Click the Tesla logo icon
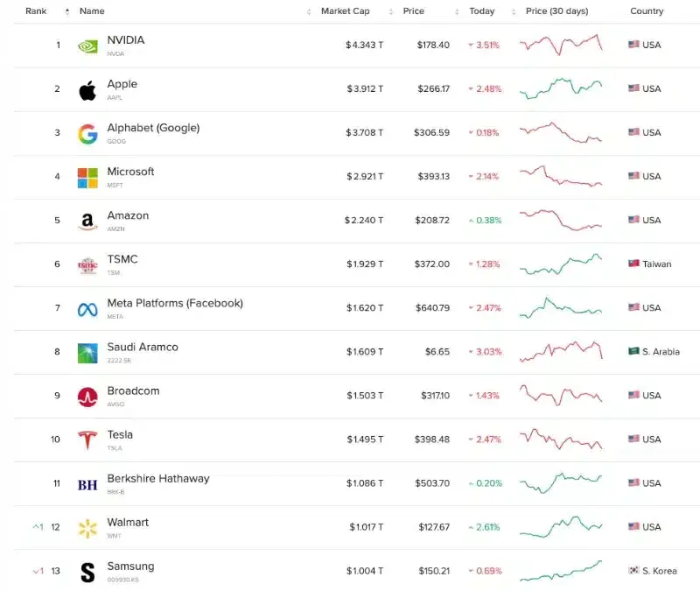Viewport: 700px width, 591px height. pos(87,440)
